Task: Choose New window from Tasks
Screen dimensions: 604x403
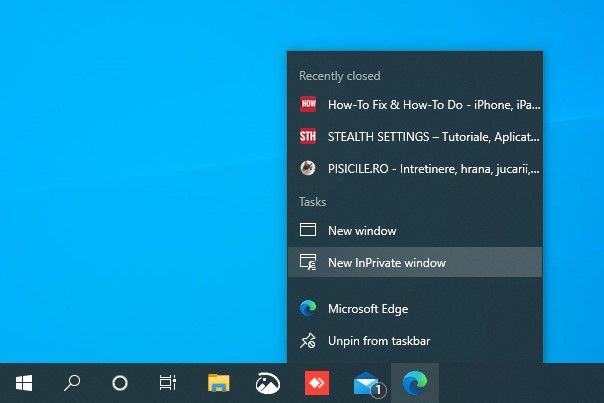Action: coord(415,230)
